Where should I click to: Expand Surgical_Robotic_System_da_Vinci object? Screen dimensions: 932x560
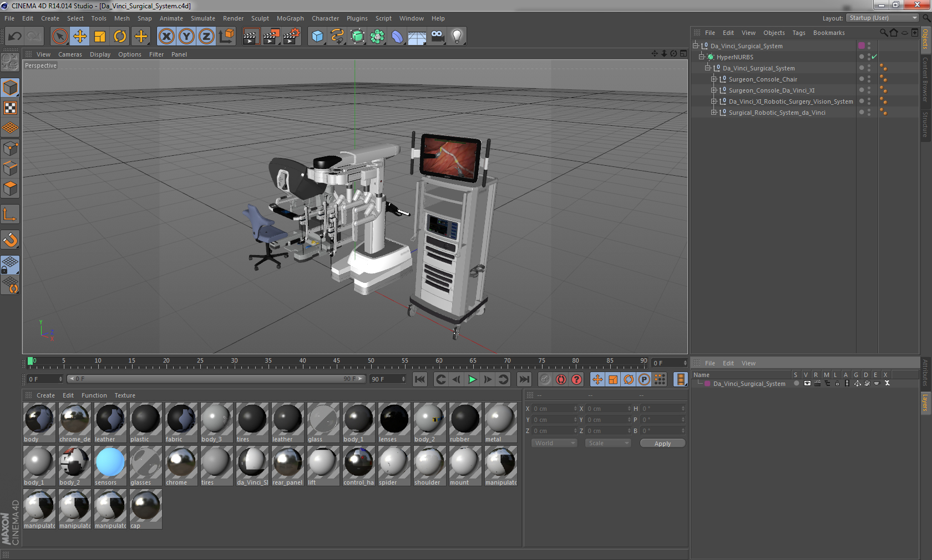[x=714, y=112]
